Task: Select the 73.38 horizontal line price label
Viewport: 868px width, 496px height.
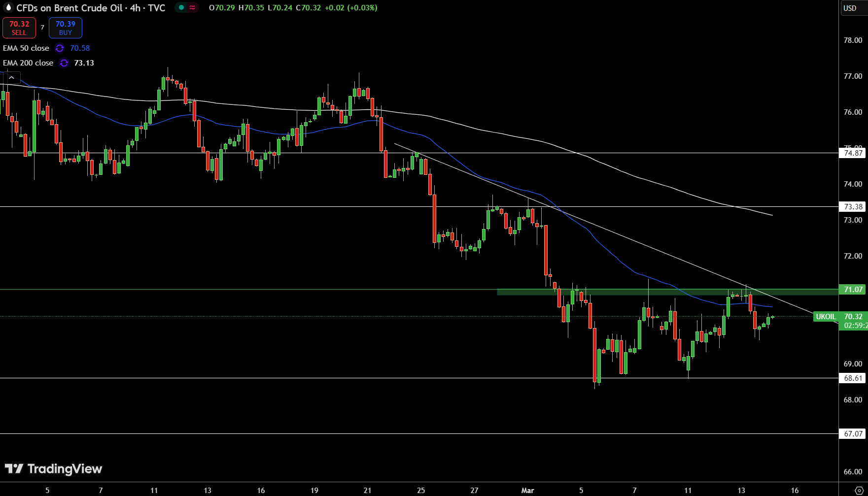Action: click(x=853, y=207)
